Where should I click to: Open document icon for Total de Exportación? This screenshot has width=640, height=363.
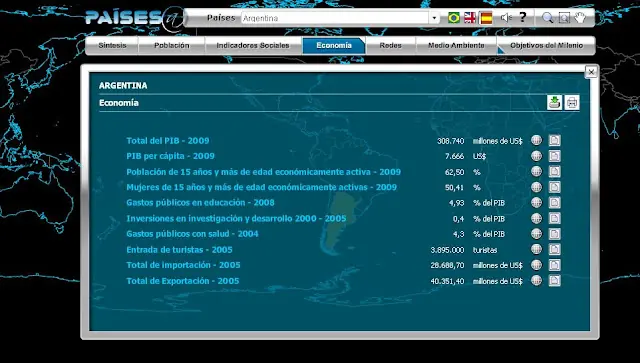coord(554,281)
